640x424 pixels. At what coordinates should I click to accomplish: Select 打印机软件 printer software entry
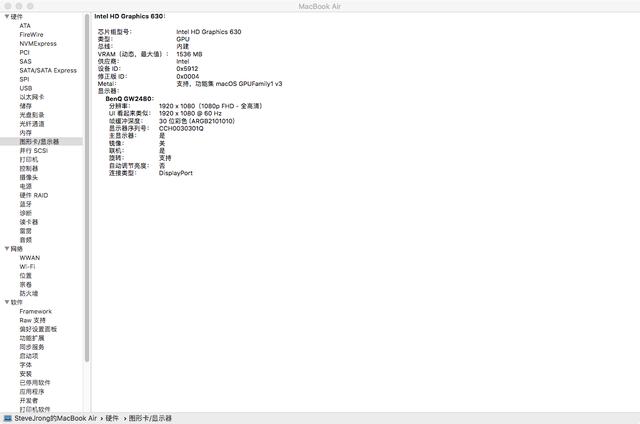pos(35,409)
